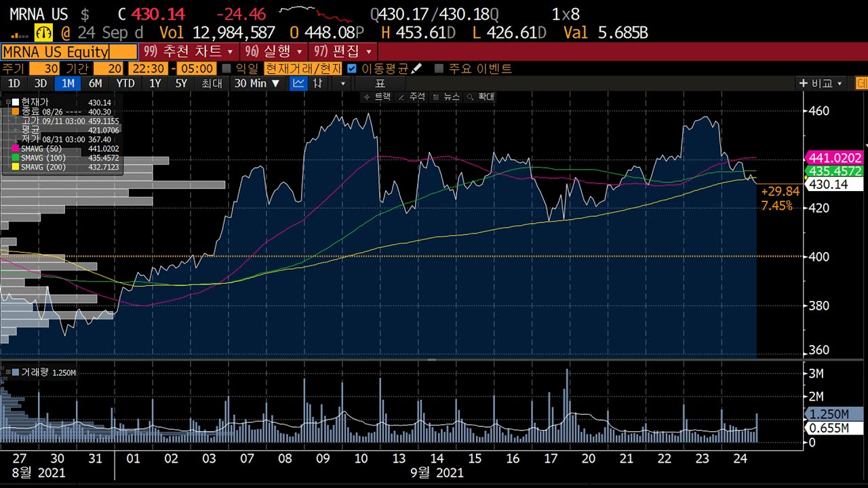The width and height of the screenshot is (868, 488).
Task: Click the 05:00 end time field
Action: click(x=198, y=68)
